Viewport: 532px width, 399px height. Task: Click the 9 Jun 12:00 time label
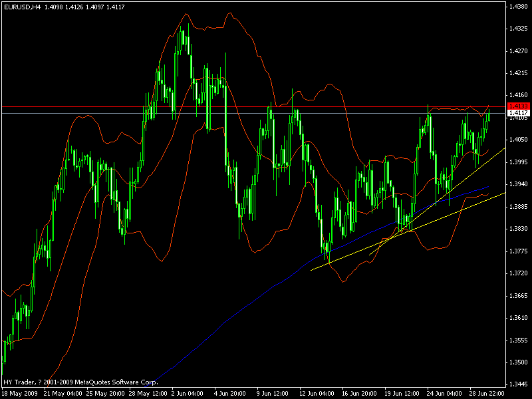coord(273,394)
